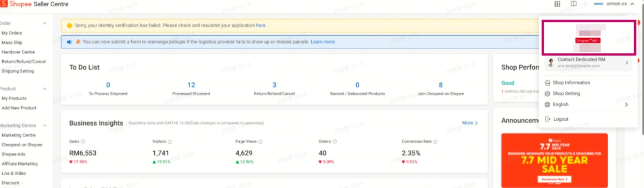Click the Conversion Rate help icon

click(x=436, y=141)
